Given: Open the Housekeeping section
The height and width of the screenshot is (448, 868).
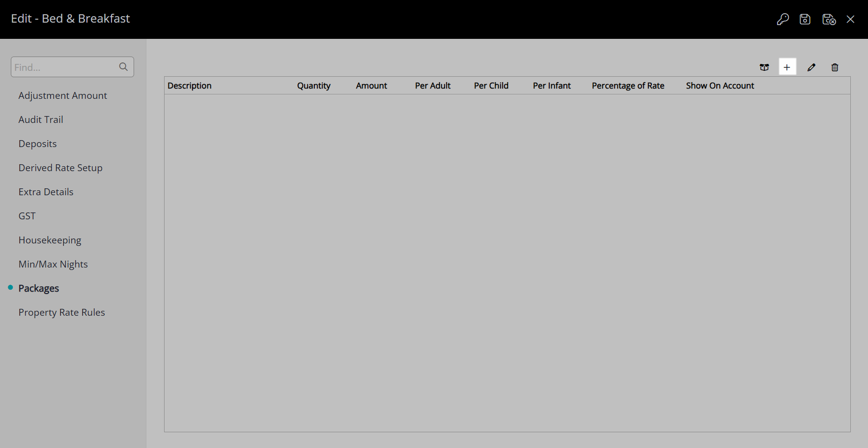Looking at the screenshot, I should [x=50, y=240].
